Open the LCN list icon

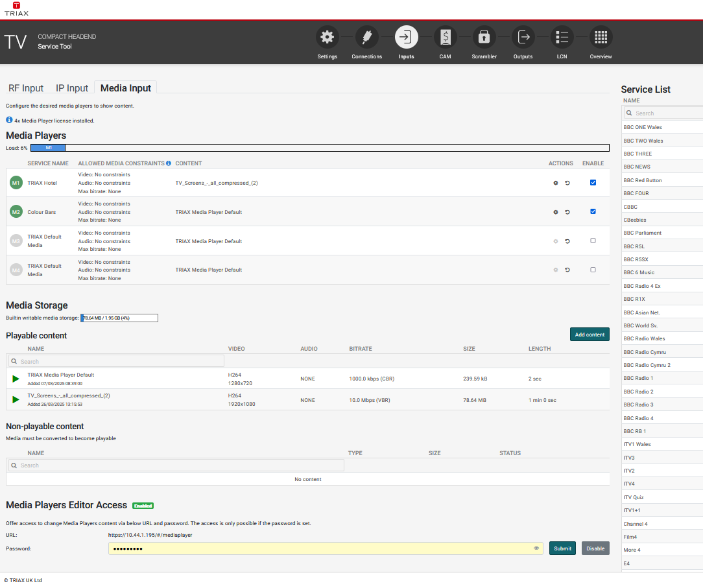click(562, 37)
